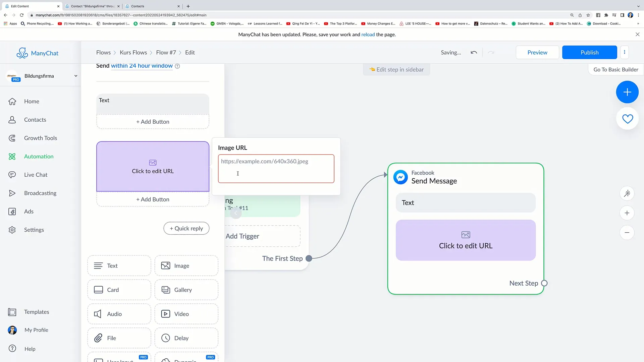This screenshot has height=362, width=644.
Task: Click the bookmark star icon
Action: 588,15
